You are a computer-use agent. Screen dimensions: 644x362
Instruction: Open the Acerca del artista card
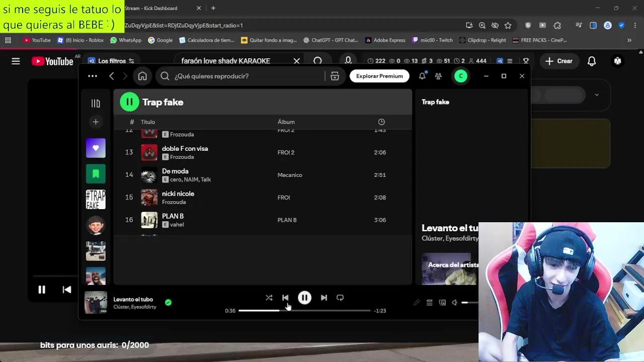tap(450, 268)
